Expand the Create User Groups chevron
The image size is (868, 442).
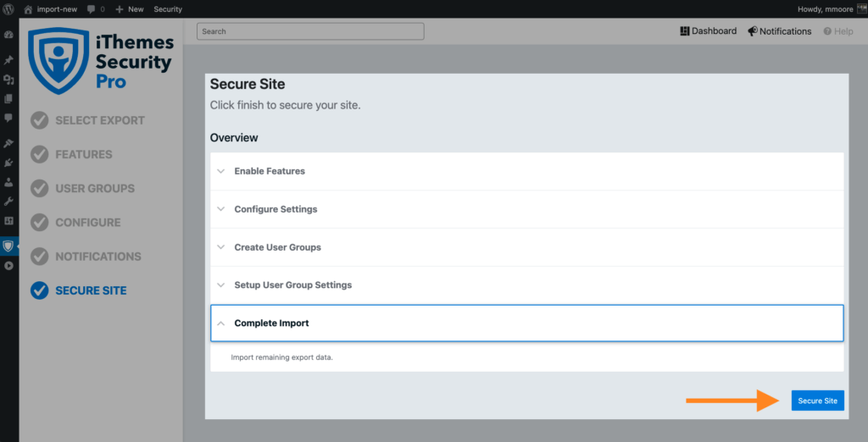click(221, 247)
